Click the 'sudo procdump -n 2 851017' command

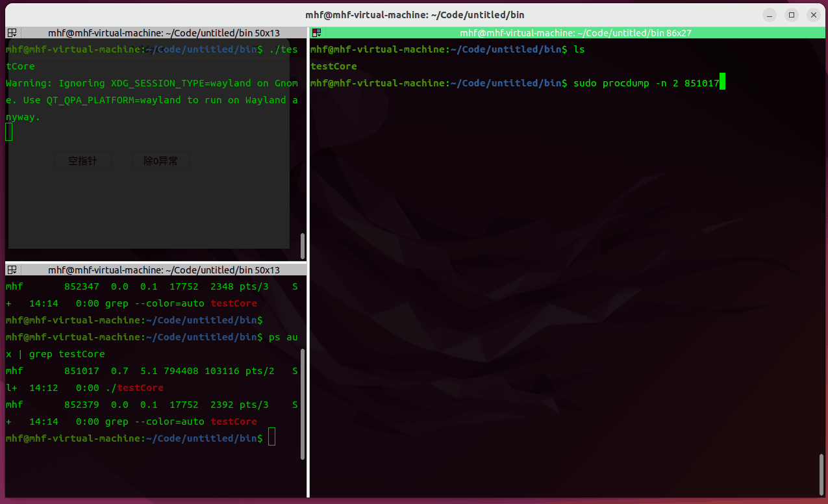(646, 83)
